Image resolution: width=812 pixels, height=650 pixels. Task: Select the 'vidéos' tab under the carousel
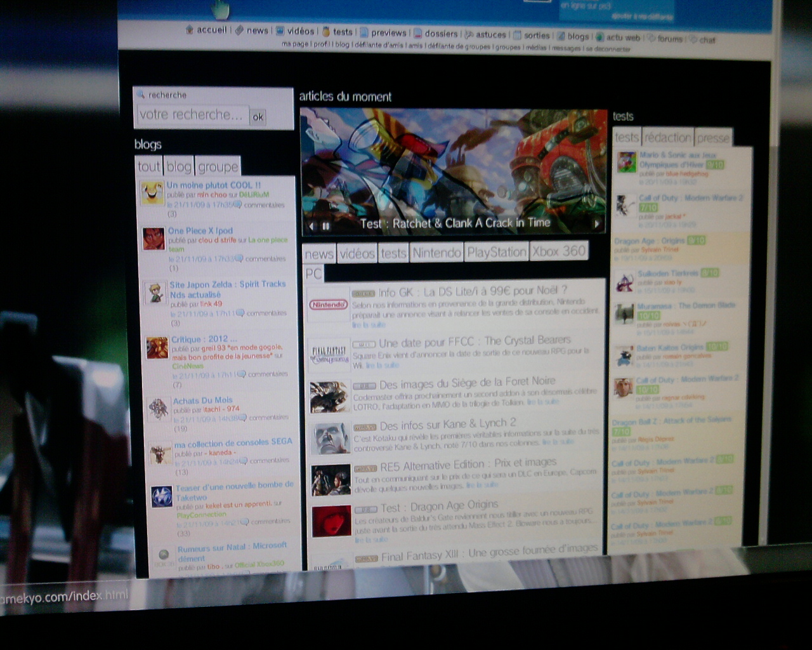(357, 254)
